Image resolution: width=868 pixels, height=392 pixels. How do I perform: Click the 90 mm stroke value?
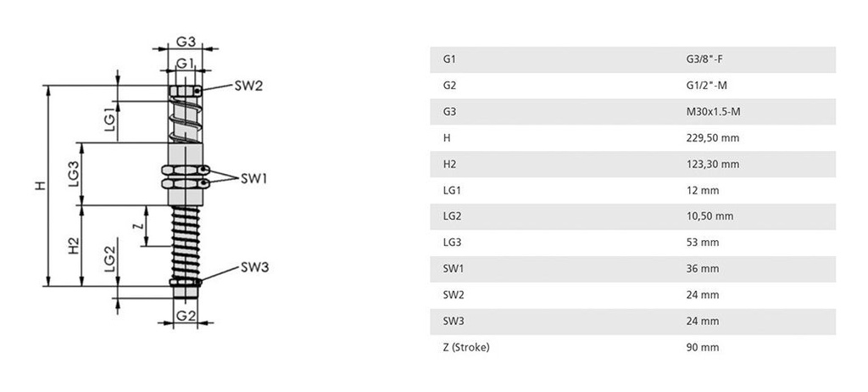(x=702, y=347)
